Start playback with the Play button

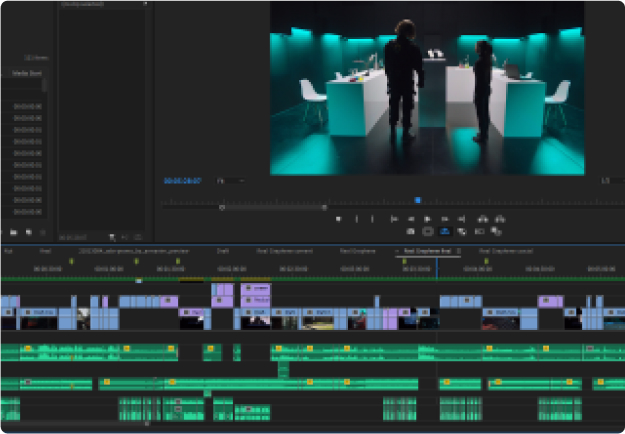[427, 218]
